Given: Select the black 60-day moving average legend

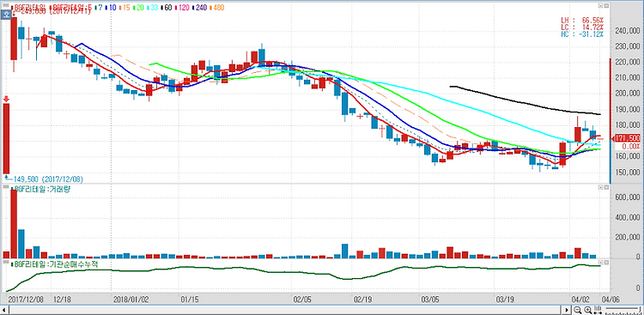Looking at the screenshot, I should [x=167, y=8].
